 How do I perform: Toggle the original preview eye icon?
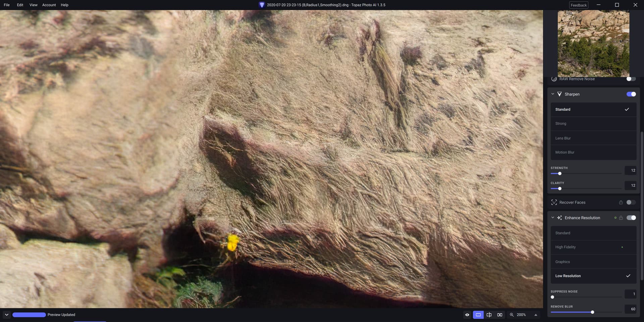pyautogui.click(x=467, y=315)
